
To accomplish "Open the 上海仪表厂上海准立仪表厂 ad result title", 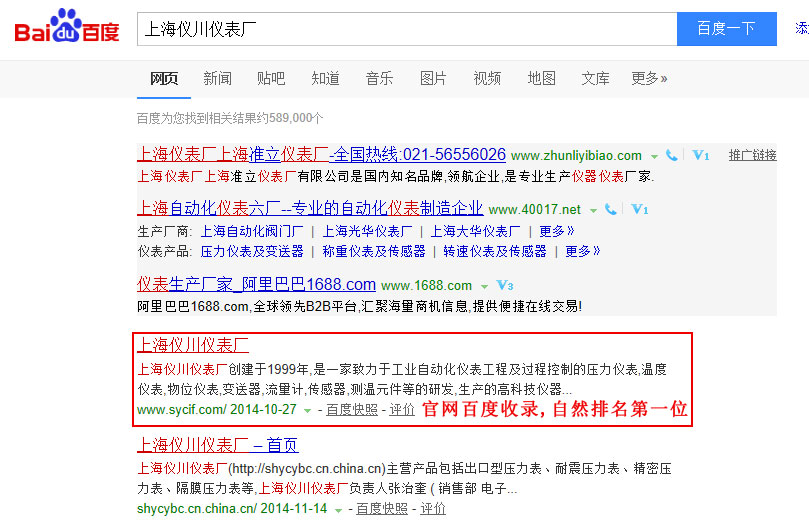I will click(321, 154).
